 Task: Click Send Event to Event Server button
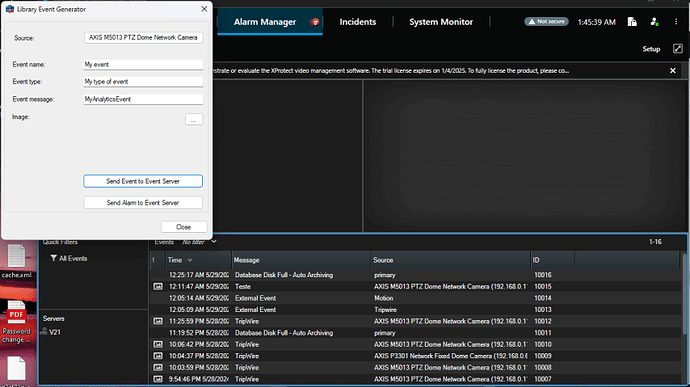[x=143, y=181]
